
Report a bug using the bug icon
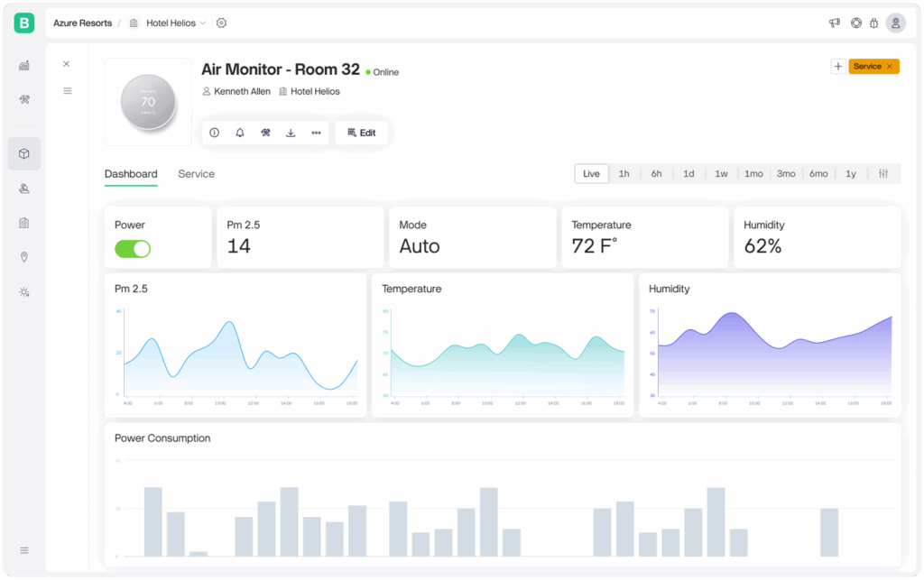tap(873, 23)
